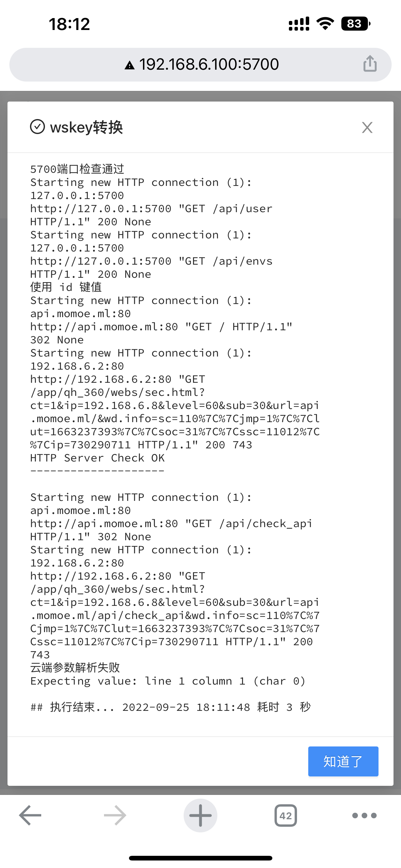Tap the checkmark icon beside wskey转换 title

[x=38, y=127]
